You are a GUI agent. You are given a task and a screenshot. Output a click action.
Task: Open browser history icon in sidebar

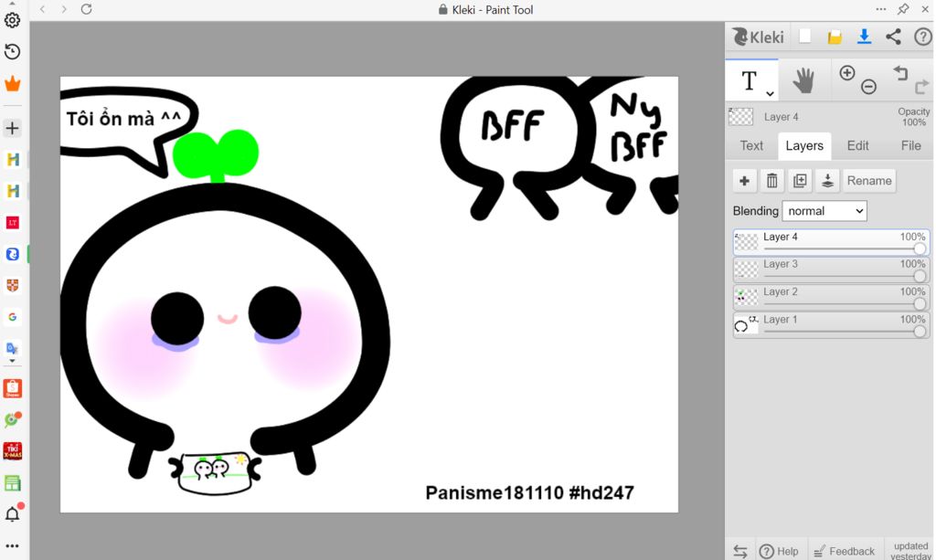[x=12, y=52]
